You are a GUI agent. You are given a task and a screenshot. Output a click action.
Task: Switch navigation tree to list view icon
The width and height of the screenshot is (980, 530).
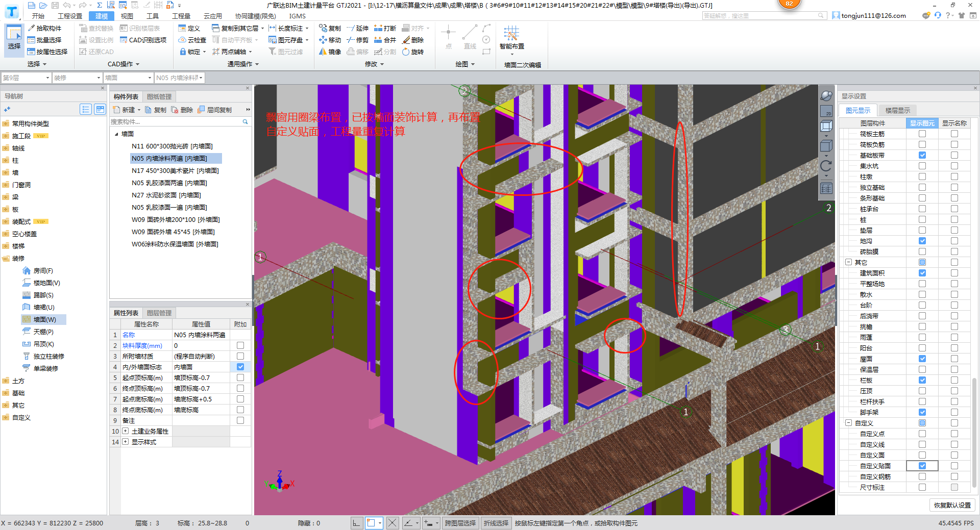(x=86, y=109)
